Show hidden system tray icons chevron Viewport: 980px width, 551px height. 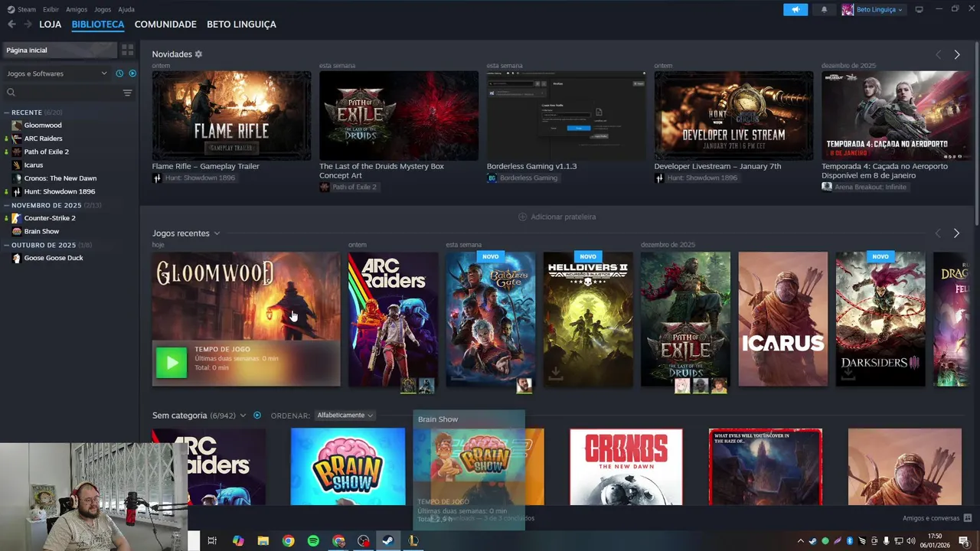(801, 541)
